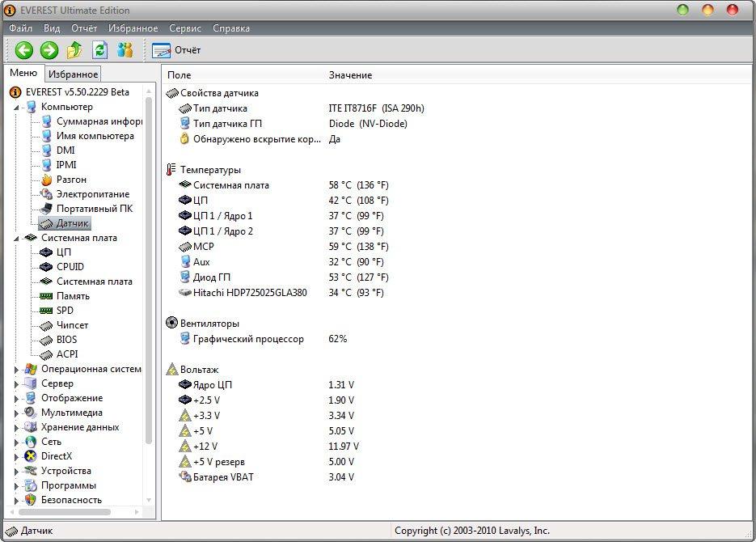Collapse the Системная плата tree branch
This screenshot has width=756, height=542.
click(x=16, y=238)
